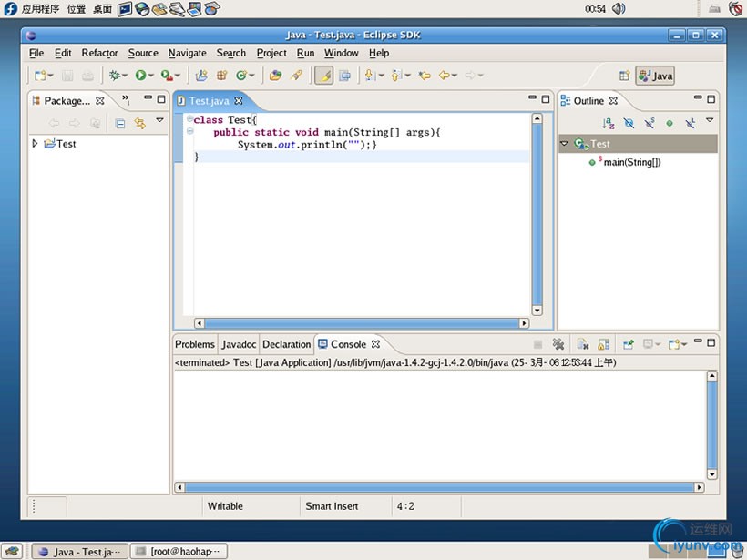This screenshot has width=747, height=560.
Task: Toggle alphabetical Sort in Outline
Action: click(609, 123)
